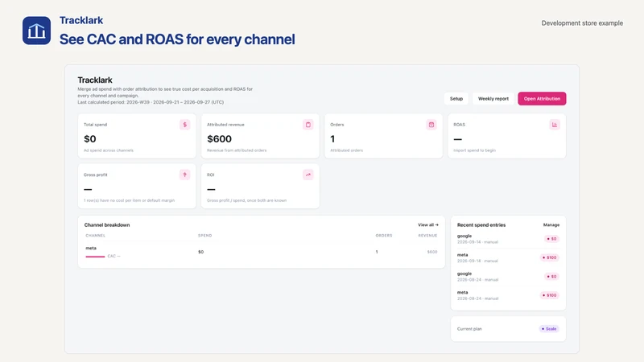The width and height of the screenshot is (644, 362).
Task: Click the $600 revenue cell for meta
Action: (432, 252)
